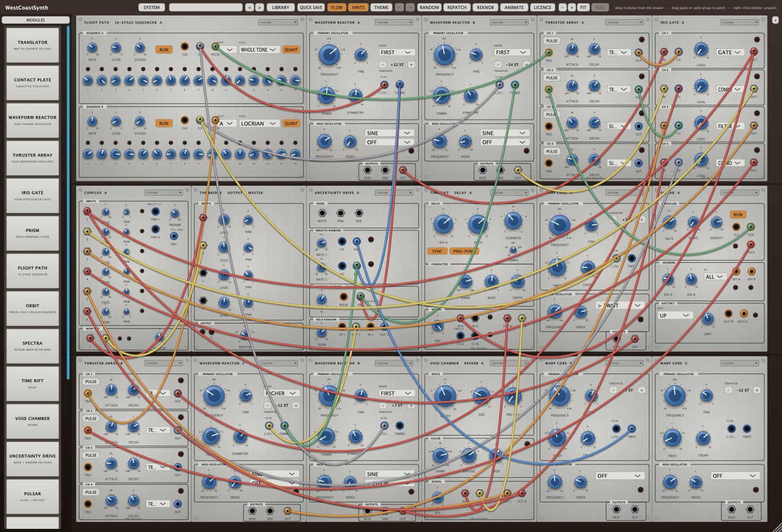782x532 pixels.
Task: Click the RED noise jack on Uncertainty Drive
Action: click(359, 213)
